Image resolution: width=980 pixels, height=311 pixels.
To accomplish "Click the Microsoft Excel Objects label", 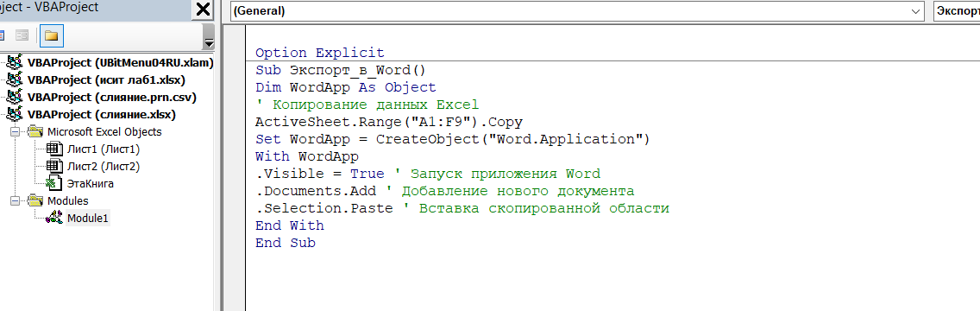I will (x=104, y=132).
